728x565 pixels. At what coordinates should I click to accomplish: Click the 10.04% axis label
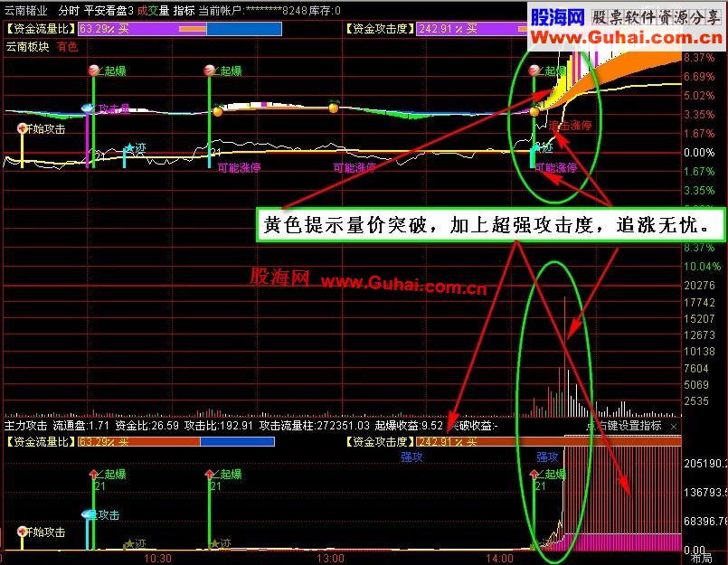tap(702, 267)
